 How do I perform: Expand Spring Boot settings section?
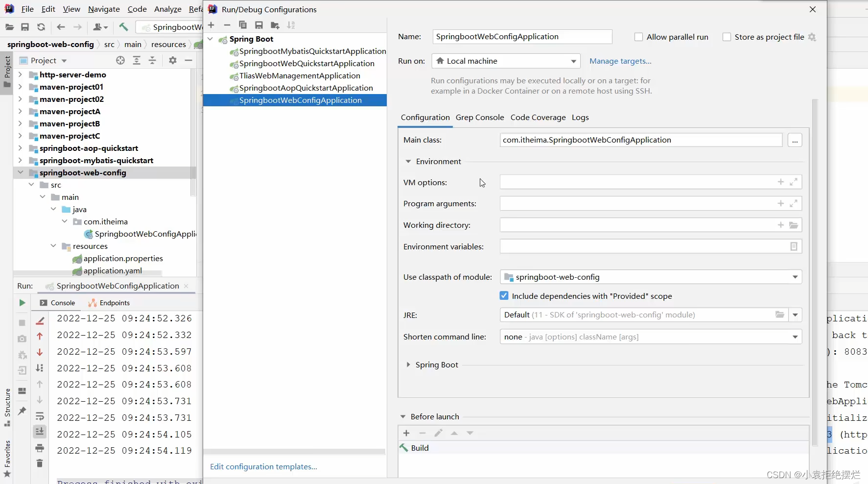(x=408, y=364)
